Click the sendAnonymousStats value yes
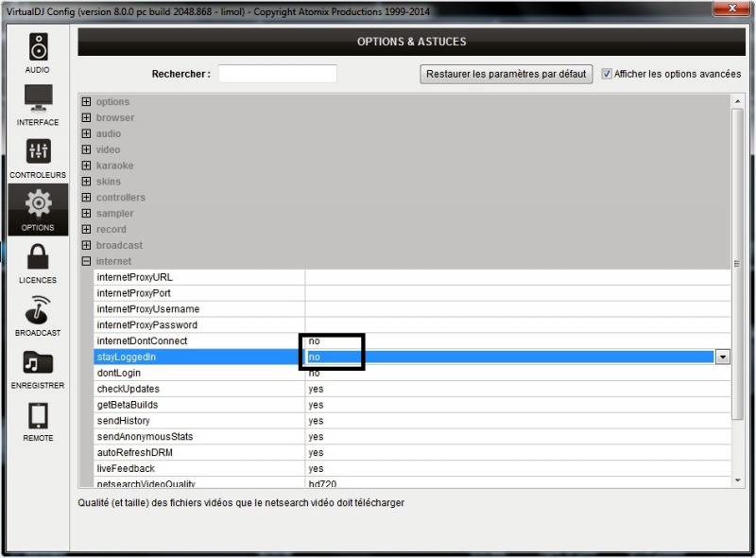 click(316, 437)
